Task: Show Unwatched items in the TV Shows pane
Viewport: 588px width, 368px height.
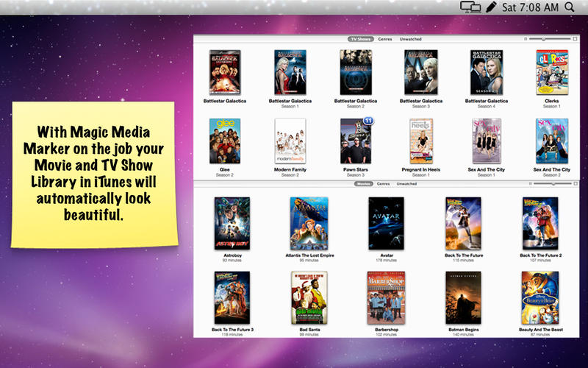Action: tap(410, 38)
